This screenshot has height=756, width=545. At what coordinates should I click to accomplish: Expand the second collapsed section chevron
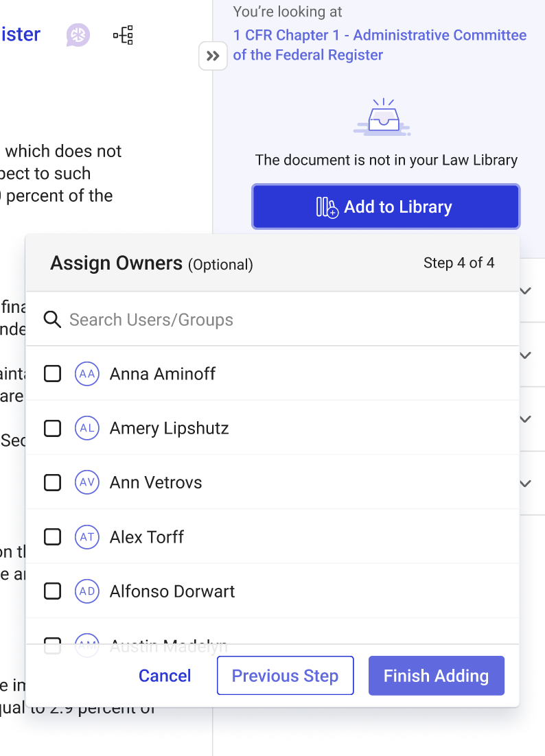tap(526, 355)
